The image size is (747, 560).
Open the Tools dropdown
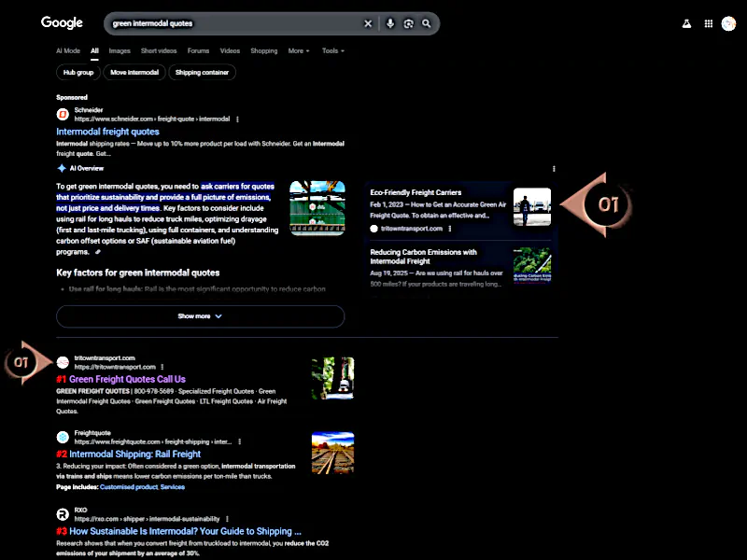332,51
